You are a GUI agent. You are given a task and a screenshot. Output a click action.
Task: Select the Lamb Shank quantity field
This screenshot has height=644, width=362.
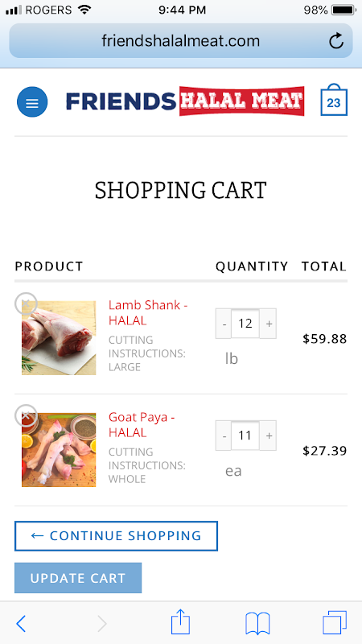click(245, 324)
